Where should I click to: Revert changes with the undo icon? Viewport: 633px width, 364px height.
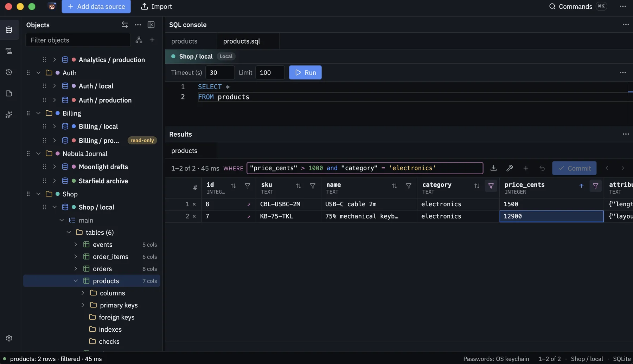coord(542,168)
